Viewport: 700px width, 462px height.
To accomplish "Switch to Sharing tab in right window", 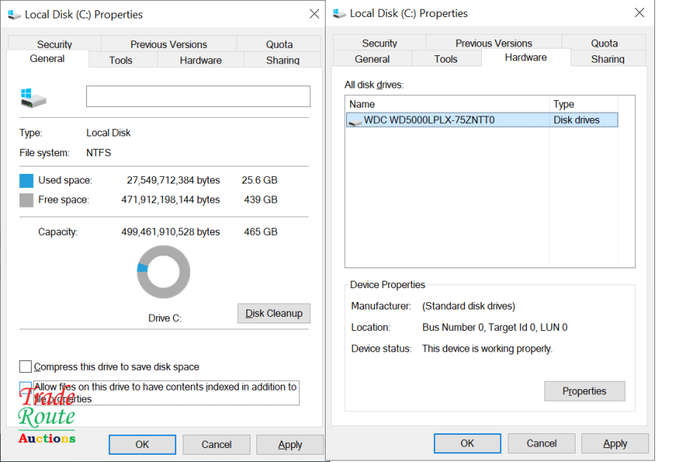I will [608, 59].
